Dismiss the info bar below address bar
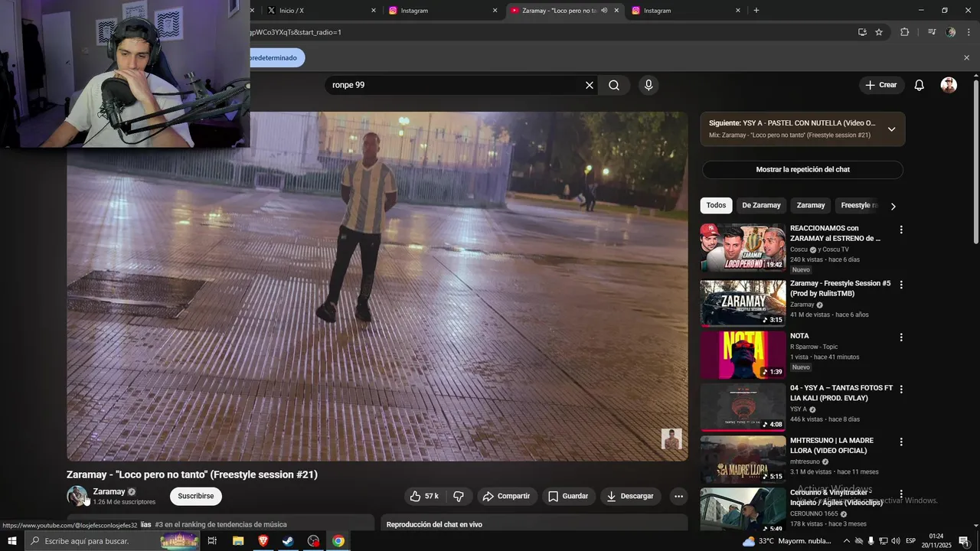The width and height of the screenshot is (980, 551). 966,57
